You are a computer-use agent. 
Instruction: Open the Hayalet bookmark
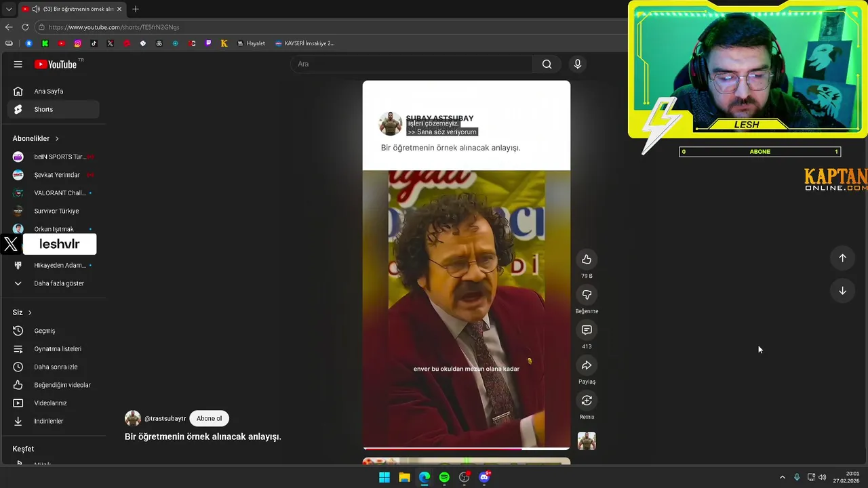(x=251, y=43)
